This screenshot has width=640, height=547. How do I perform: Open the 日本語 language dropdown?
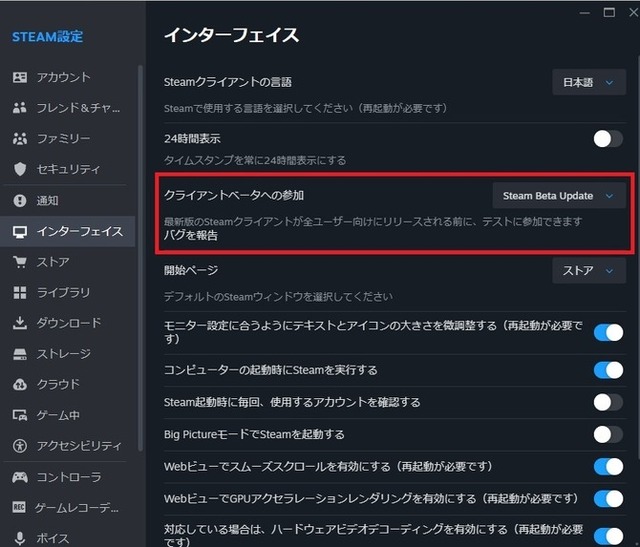coord(589,82)
